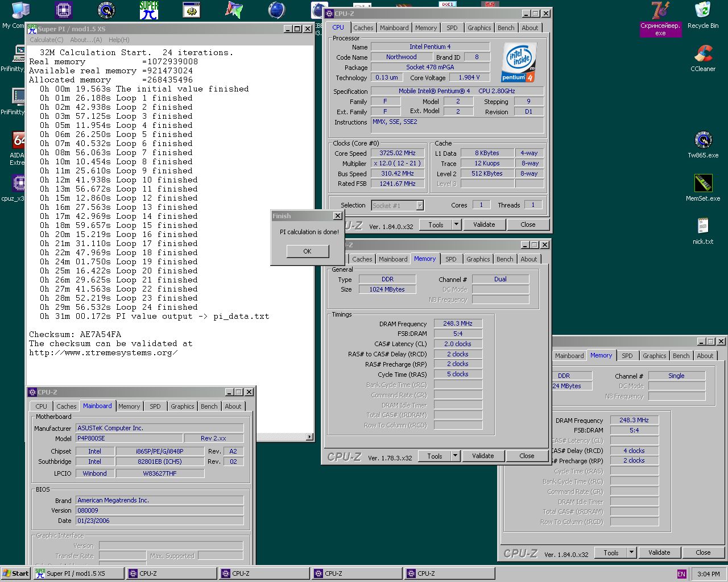The image size is (728, 582).
Task: Click Validate in Single-channel CPU-Z window
Action: (659, 552)
